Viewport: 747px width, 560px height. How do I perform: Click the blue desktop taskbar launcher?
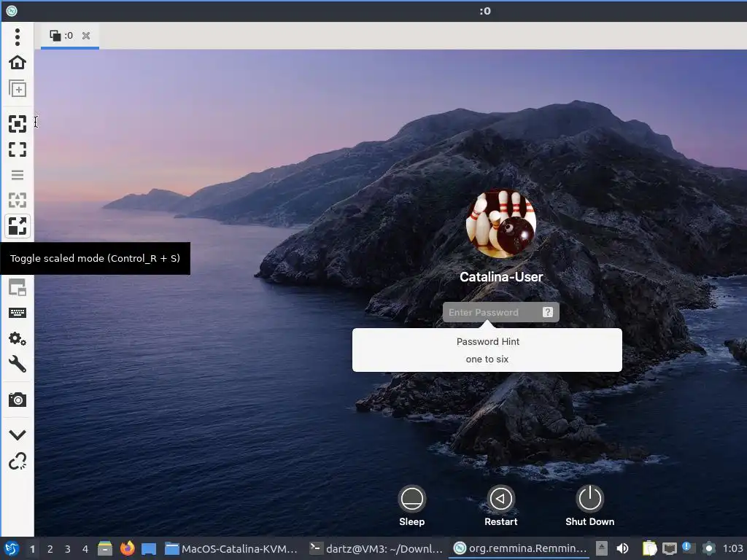[149, 548]
